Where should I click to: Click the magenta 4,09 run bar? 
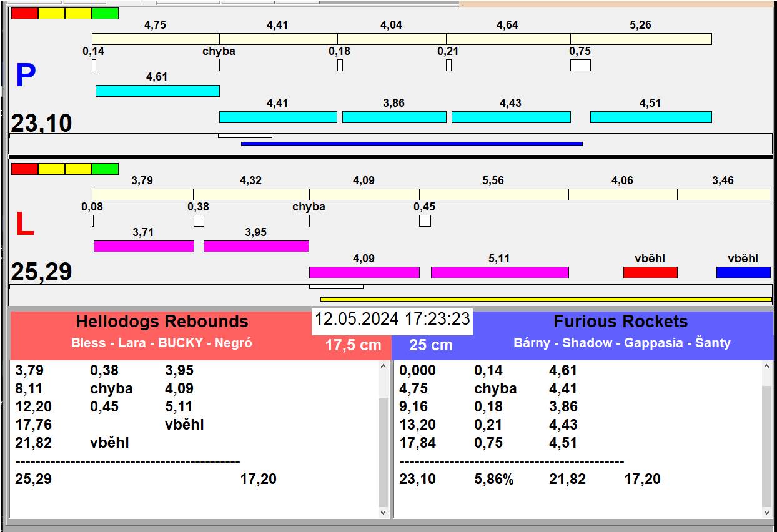pyautogui.click(x=364, y=272)
